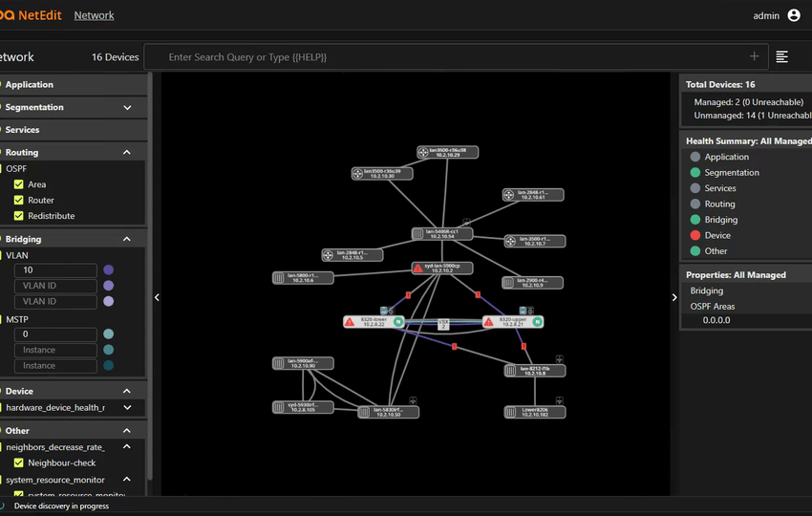The image size is (812, 516).
Task: Select the 8320-upper device node
Action: tap(512, 322)
